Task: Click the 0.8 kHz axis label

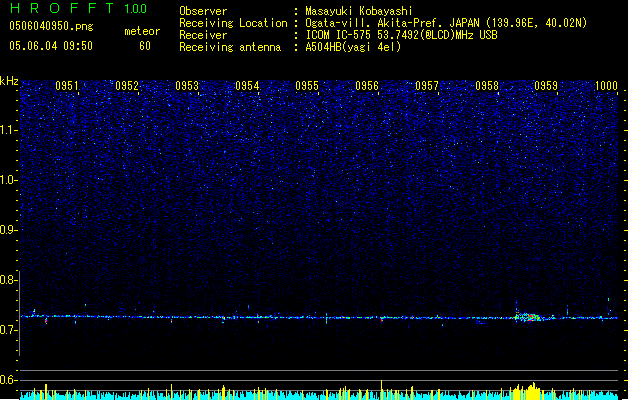Action: pos(9,280)
